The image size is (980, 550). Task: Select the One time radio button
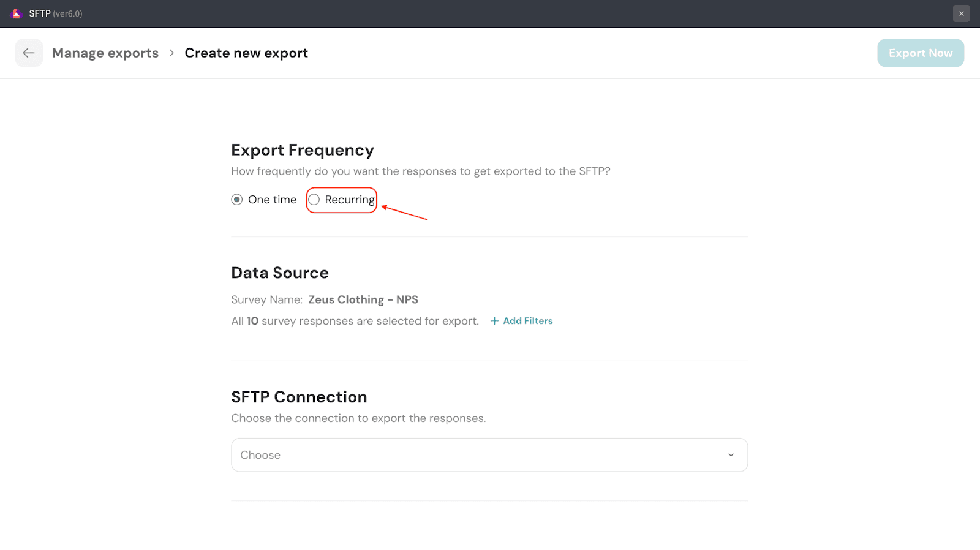tap(237, 200)
